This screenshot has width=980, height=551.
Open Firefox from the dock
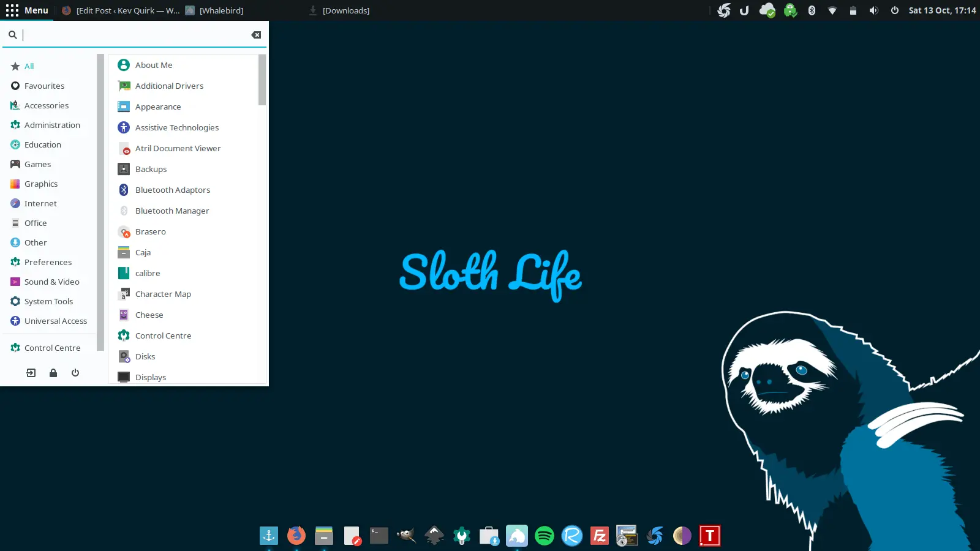[296, 534]
